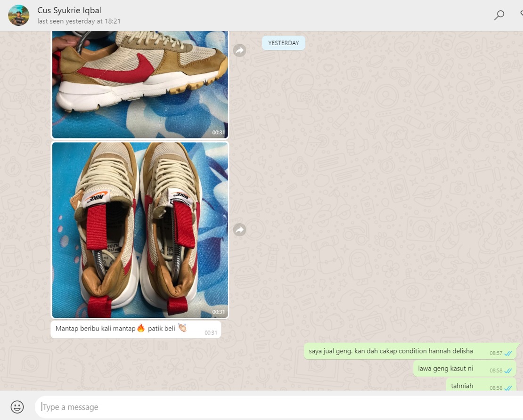Select message saya jual geng kan dah cakap
The height and width of the screenshot is (420, 523).
point(410,351)
